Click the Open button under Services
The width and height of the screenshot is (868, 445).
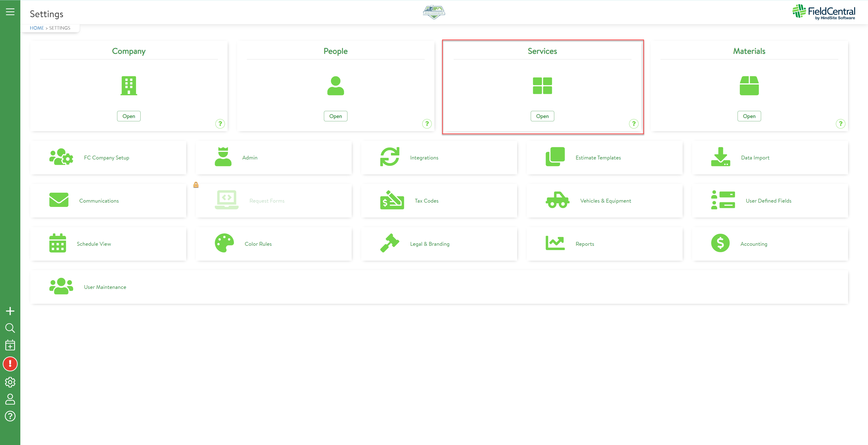[542, 116]
